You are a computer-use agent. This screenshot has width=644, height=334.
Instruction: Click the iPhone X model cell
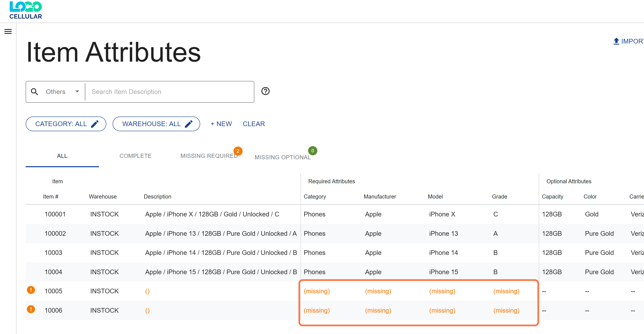(442, 214)
